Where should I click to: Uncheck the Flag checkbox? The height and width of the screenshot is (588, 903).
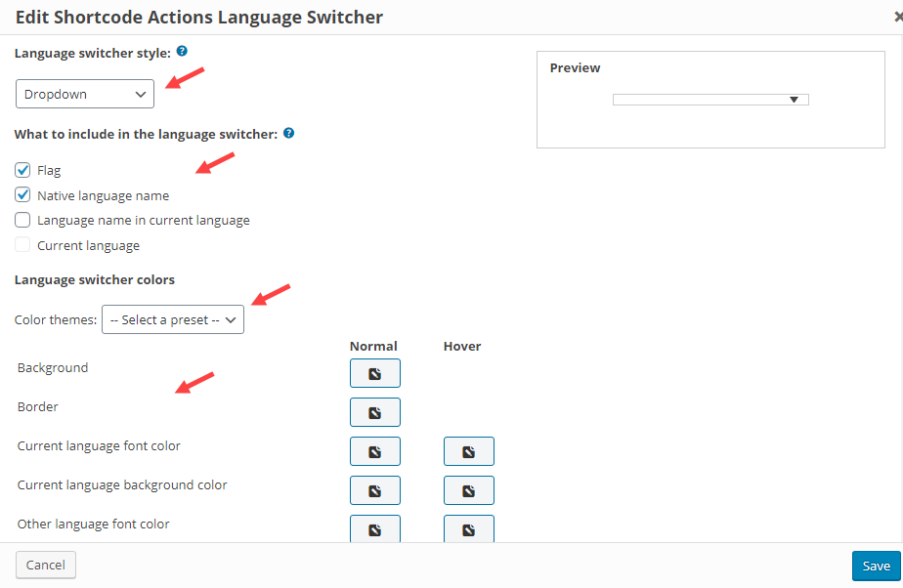point(23,170)
